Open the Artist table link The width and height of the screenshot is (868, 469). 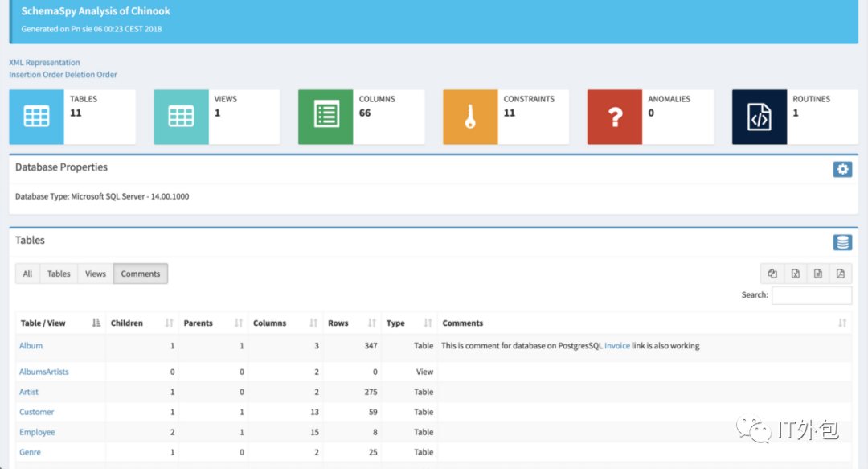pos(29,392)
